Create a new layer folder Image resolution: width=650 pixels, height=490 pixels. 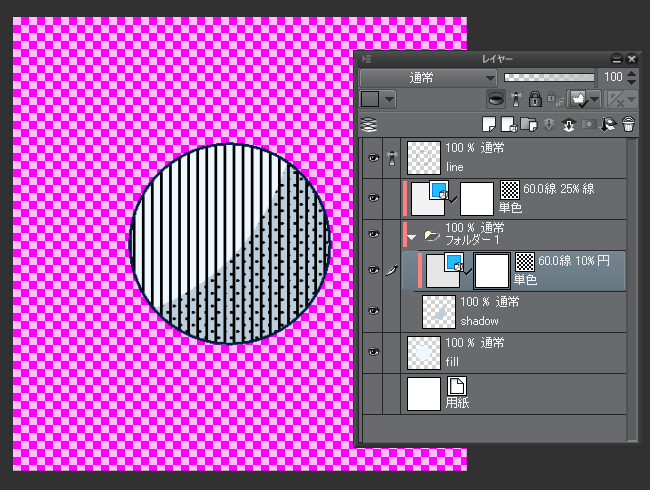coord(527,124)
